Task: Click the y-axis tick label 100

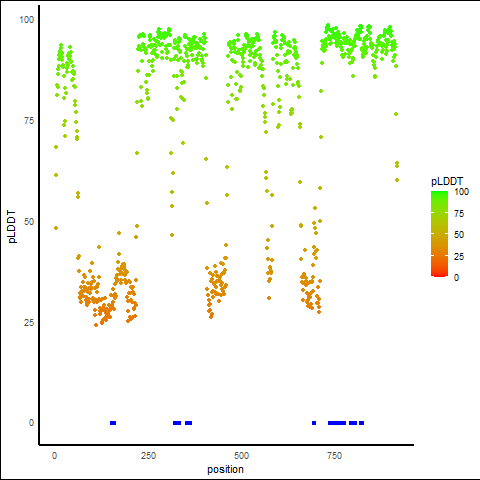Action: tap(27, 20)
